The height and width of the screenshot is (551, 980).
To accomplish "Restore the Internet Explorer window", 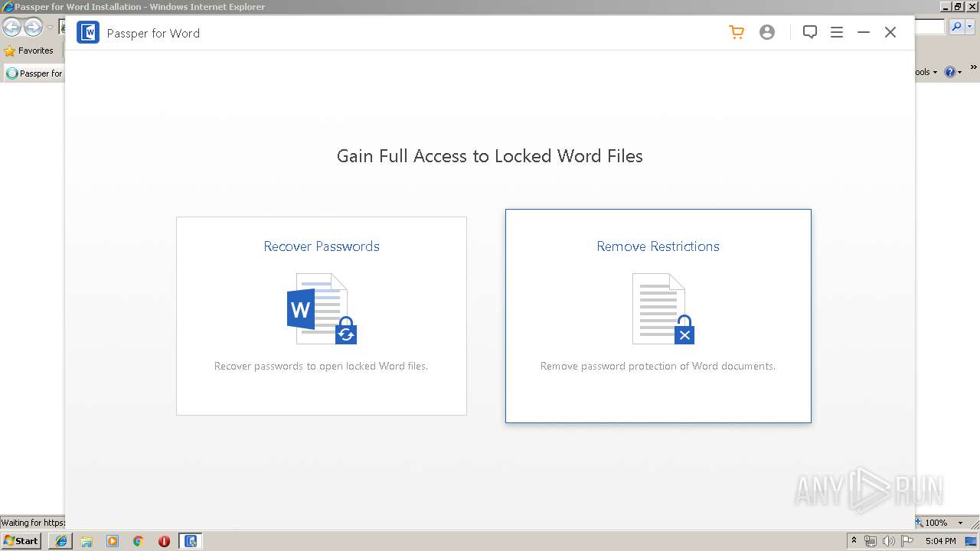I will (957, 6).
